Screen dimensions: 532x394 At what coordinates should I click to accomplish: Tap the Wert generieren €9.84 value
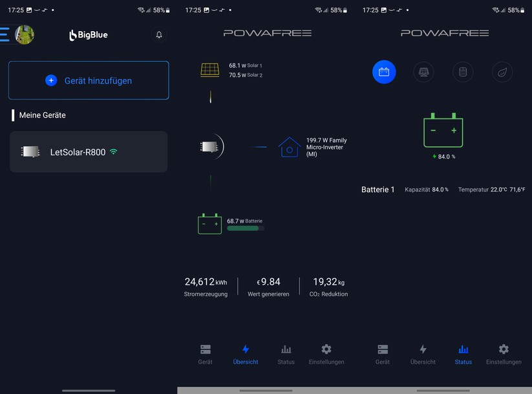268,287
